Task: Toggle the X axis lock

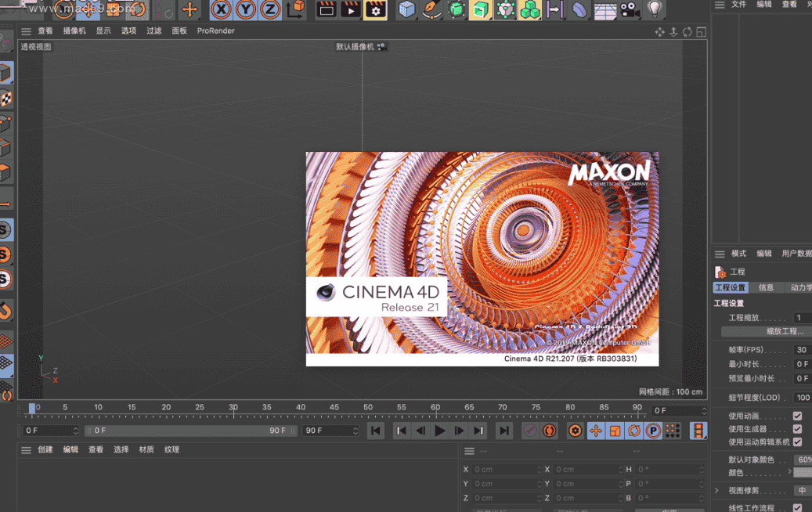Action: tap(222, 9)
